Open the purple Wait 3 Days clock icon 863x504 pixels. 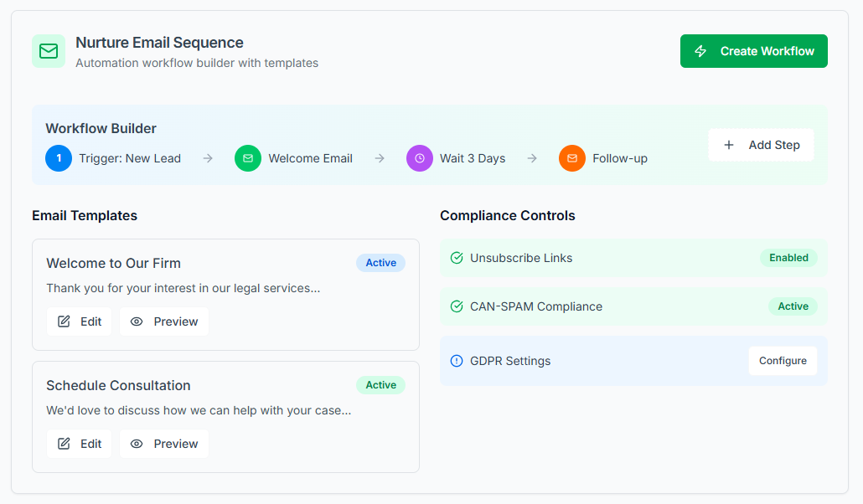420,158
